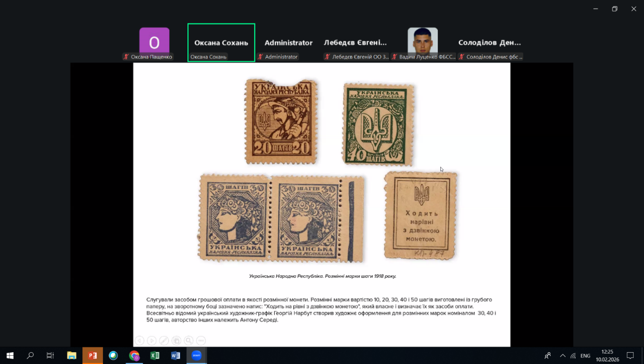Click the muted mic icon beside Солоділов Денис

coord(461,57)
